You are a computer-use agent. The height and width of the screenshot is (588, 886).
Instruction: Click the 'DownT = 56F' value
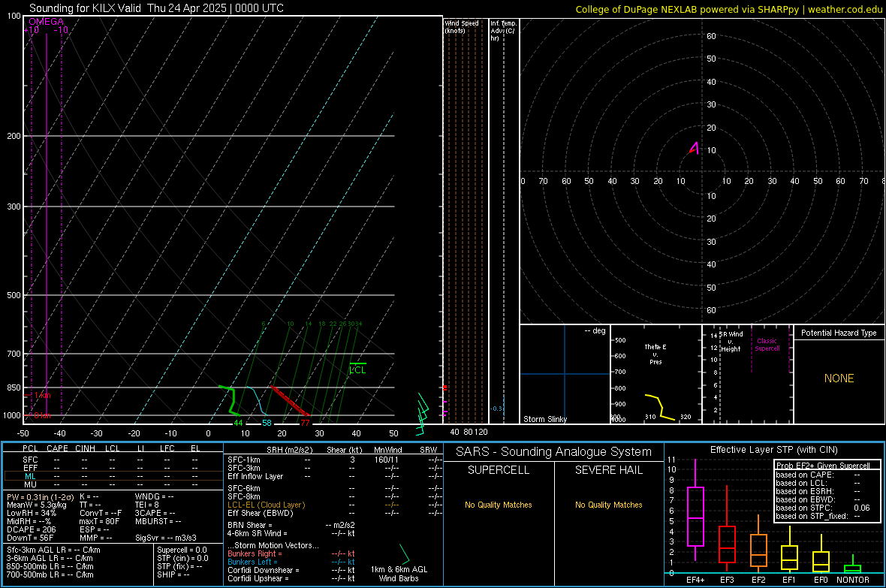30,538
